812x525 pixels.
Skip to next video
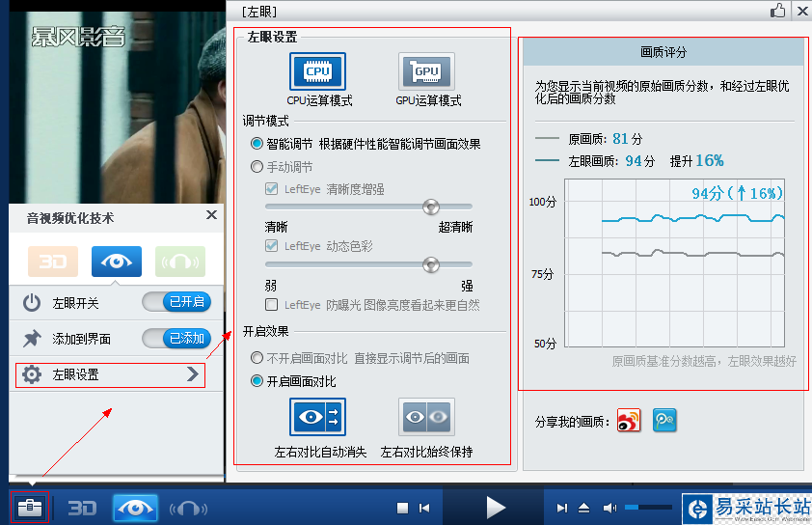click(x=562, y=509)
